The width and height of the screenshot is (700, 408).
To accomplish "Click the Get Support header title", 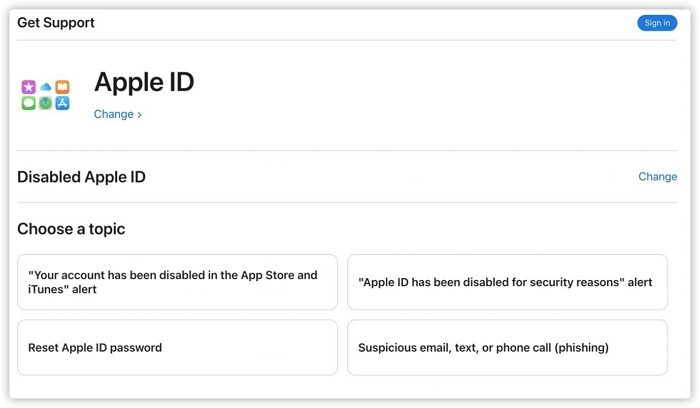I will tap(56, 23).
